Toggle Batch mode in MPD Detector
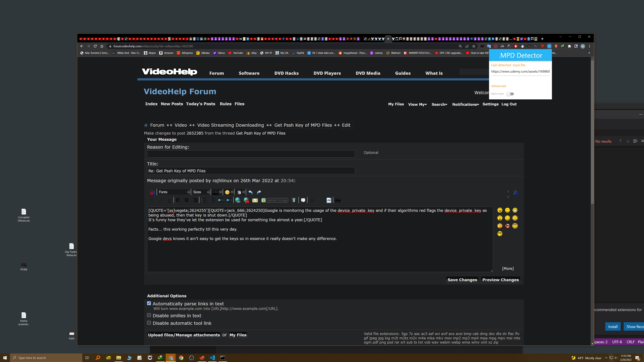 [x=510, y=94]
